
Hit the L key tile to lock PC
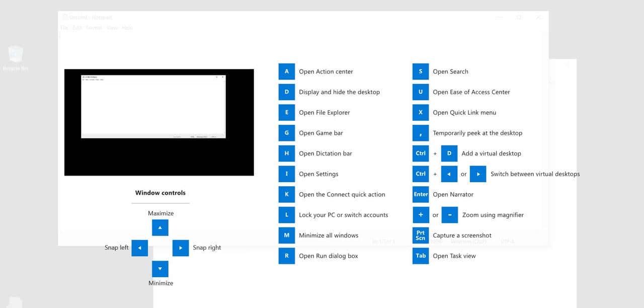coord(286,215)
